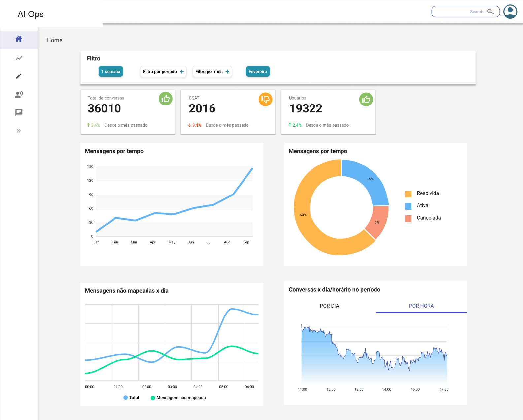Screen dimensions: 523x420
Task: Click the 06:00 axis label
Action: [x=249, y=387]
